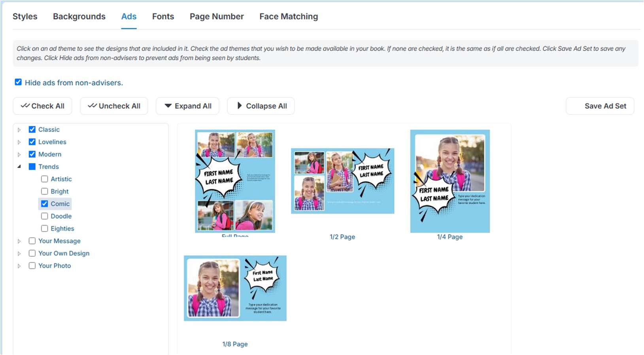Expand the Modern theme node
The width and height of the screenshot is (644, 355).
[x=19, y=154]
